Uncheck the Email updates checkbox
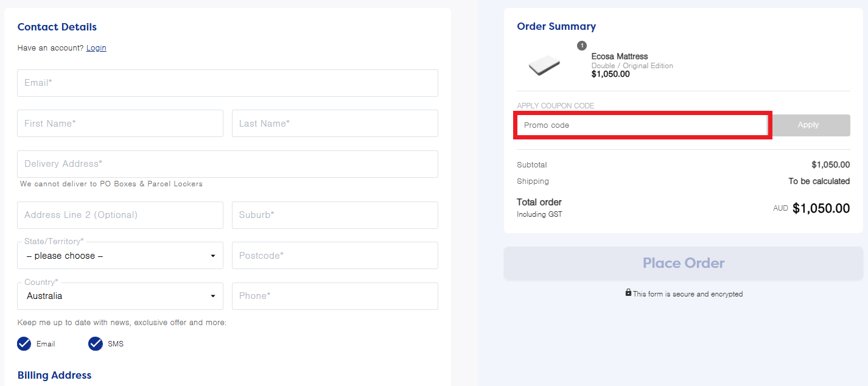Image resolution: width=868 pixels, height=386 pixels. pyautogui.click(x=24, y=344)
